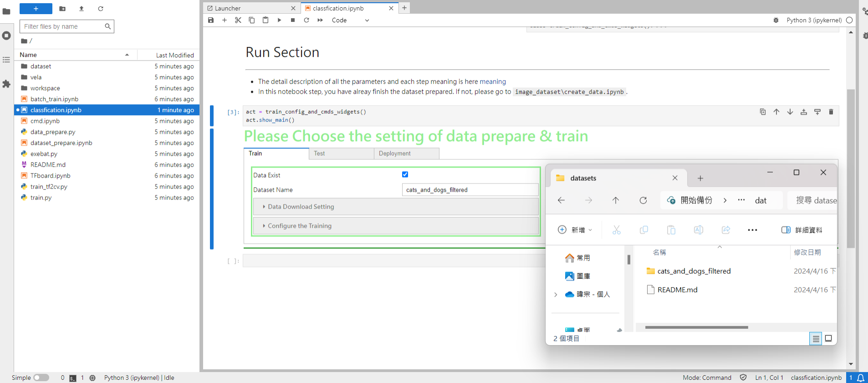Click Python 3 (ipykernel) kernel name
Screen dimensions: 868x383
814,20
